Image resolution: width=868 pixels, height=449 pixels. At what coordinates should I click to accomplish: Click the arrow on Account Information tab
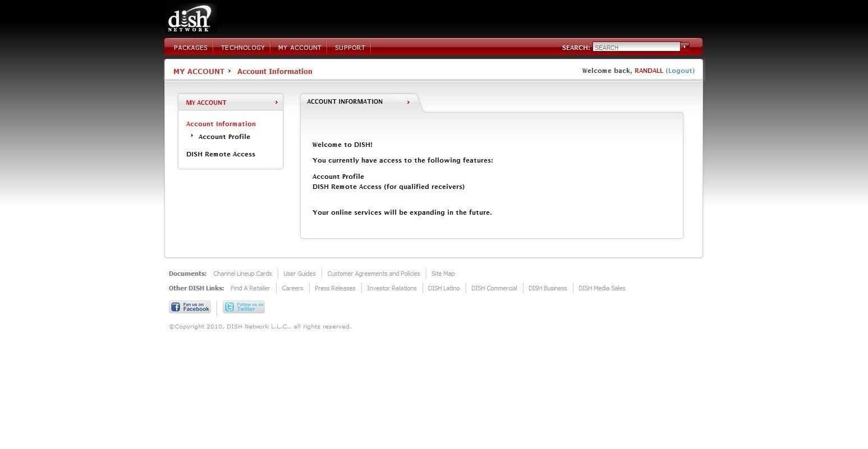[408, 102]
